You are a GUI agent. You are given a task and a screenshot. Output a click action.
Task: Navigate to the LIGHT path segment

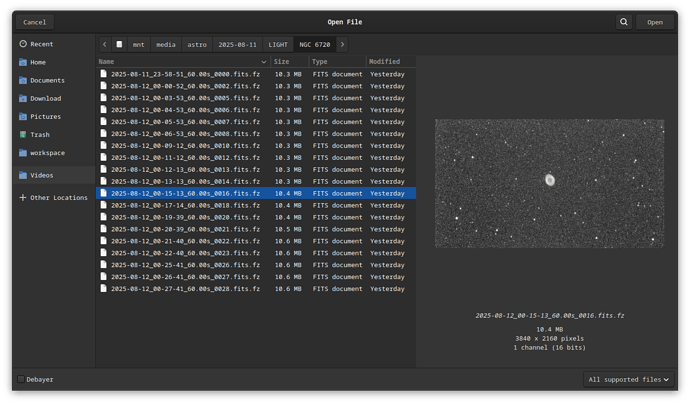pos(278,44)
